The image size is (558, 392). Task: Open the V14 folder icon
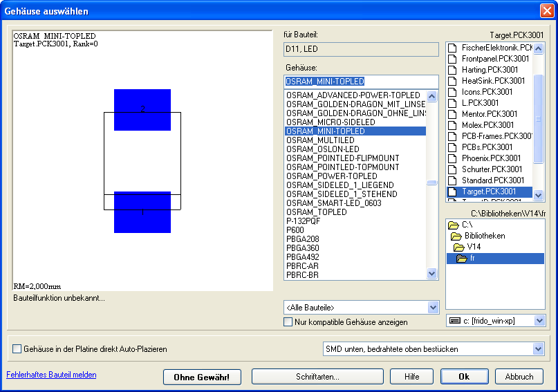(459, 247)
